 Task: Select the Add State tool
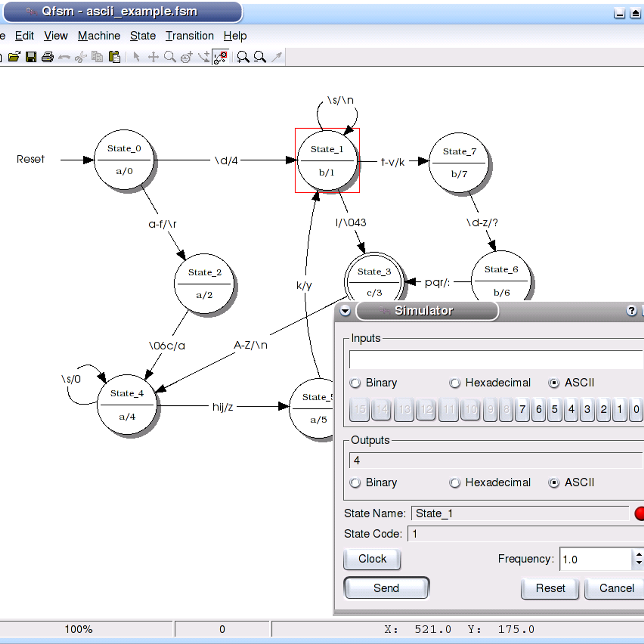pos(186,57)
